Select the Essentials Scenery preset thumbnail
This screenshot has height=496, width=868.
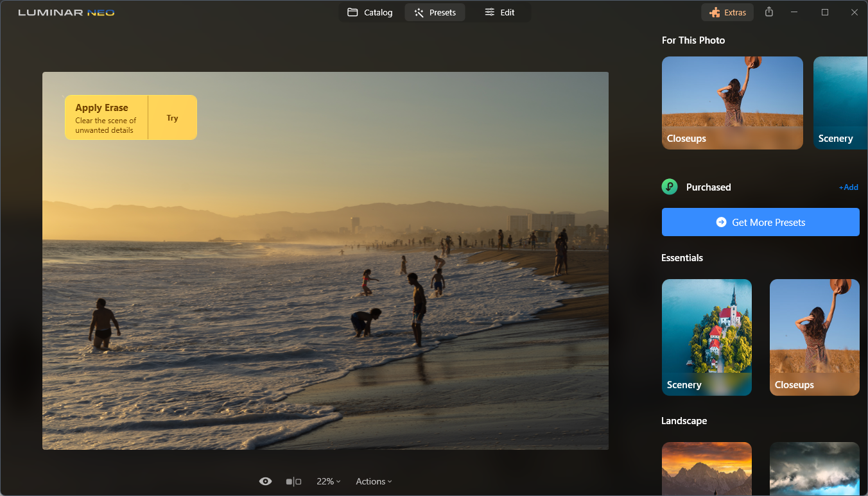706,338
